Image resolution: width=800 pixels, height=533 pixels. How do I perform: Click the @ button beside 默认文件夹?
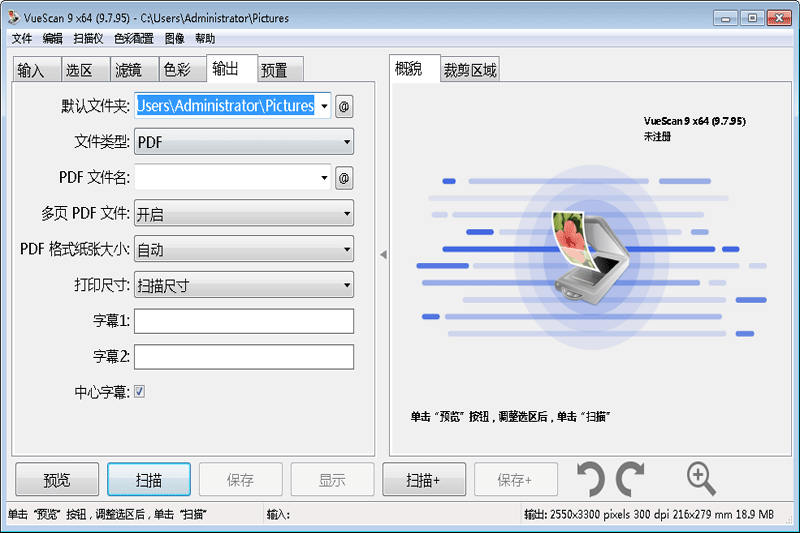(344, 107)
